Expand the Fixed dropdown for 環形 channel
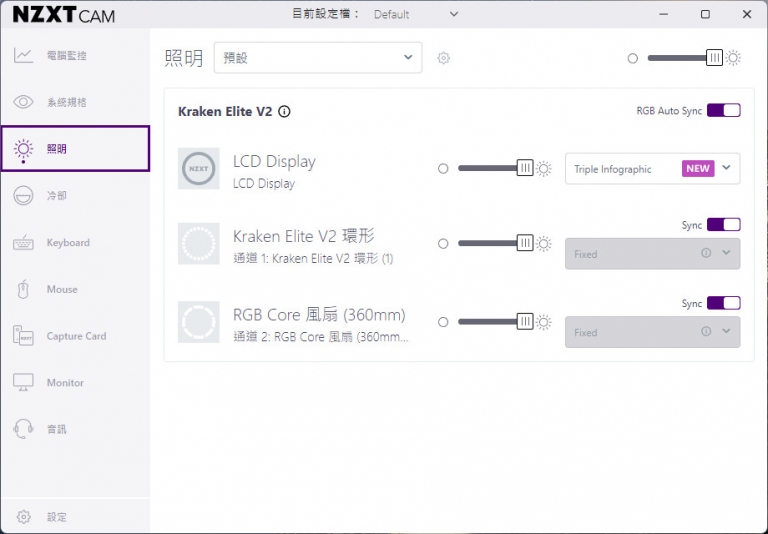Image resolution: width=768 pixels, height=534 pixels. 652,253
